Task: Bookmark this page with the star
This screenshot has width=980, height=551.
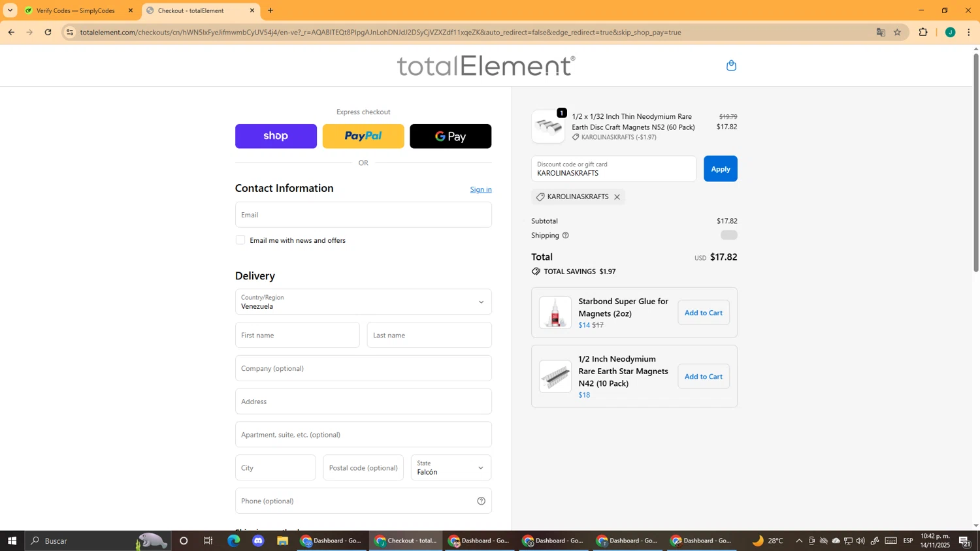Action: tap(897, 32)
